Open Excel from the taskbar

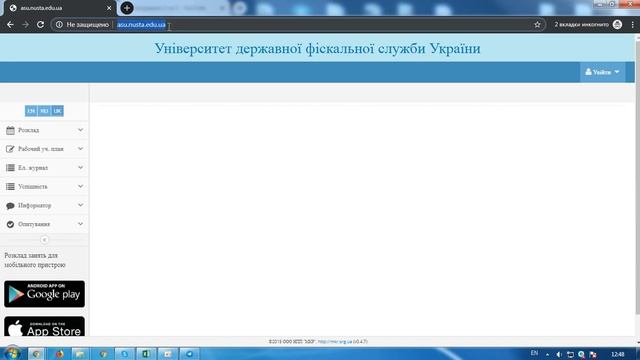[x=146, y=353]
